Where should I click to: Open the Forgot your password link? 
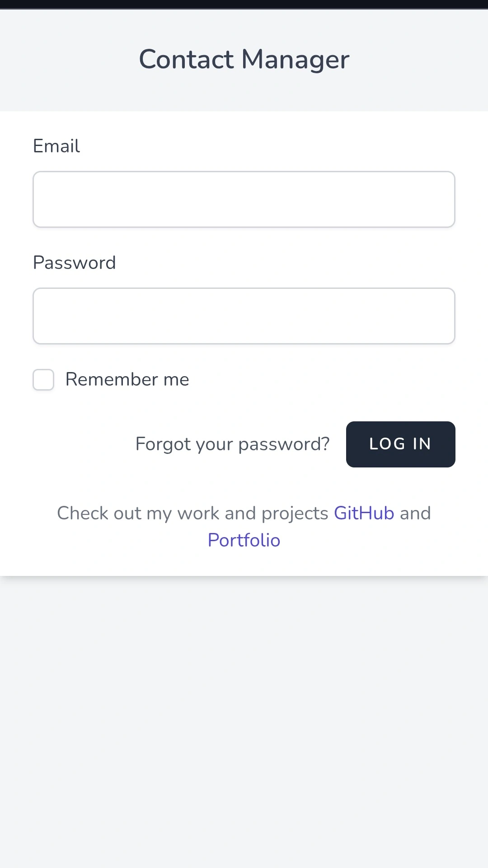(232, 444)
